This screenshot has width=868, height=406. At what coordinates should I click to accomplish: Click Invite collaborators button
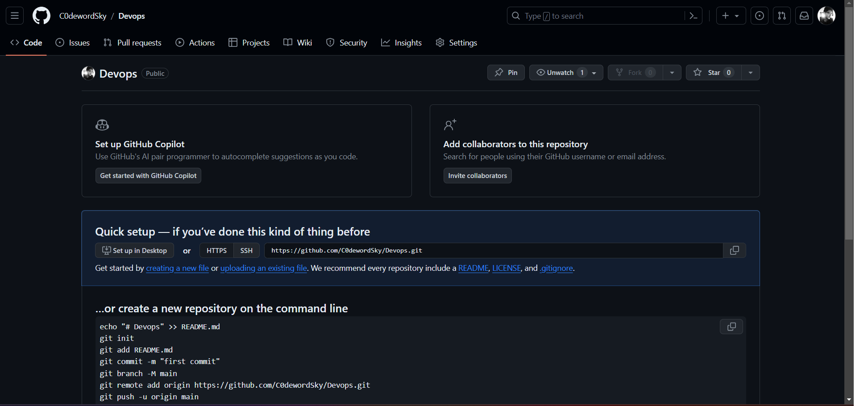pyautogui.click(x=478, y=176)
